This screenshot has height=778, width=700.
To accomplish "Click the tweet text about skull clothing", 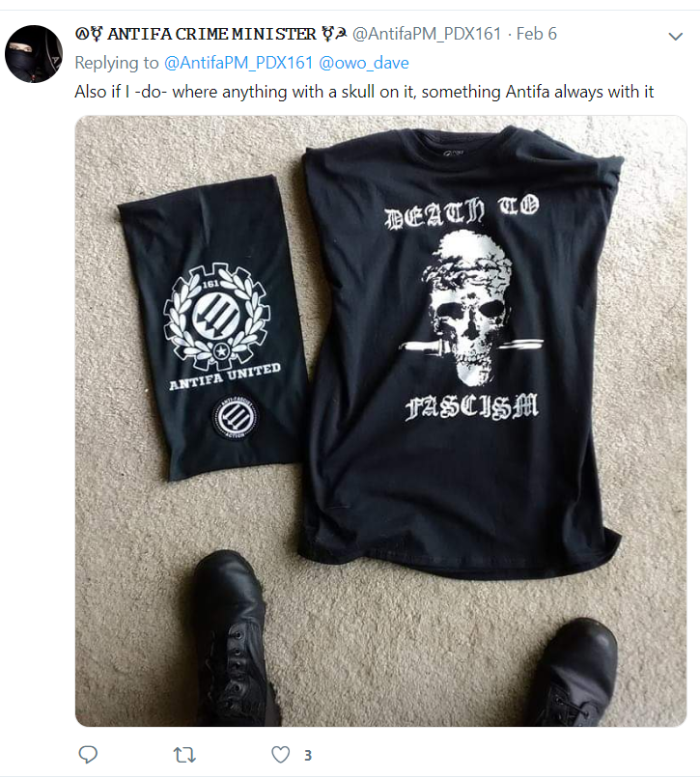I will point(364,92).
